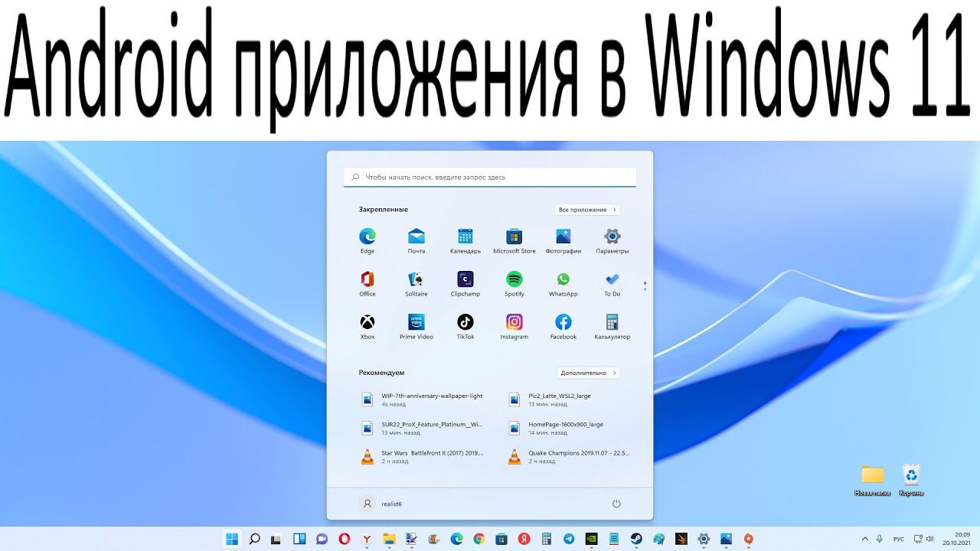
Task: Switch the РУС input language indicator
Action: pyautogui.click(x=900, y=539)
